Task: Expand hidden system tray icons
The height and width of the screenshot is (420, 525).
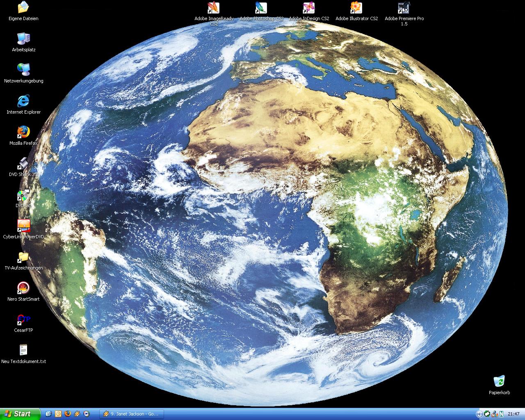Action: (479, 414)
